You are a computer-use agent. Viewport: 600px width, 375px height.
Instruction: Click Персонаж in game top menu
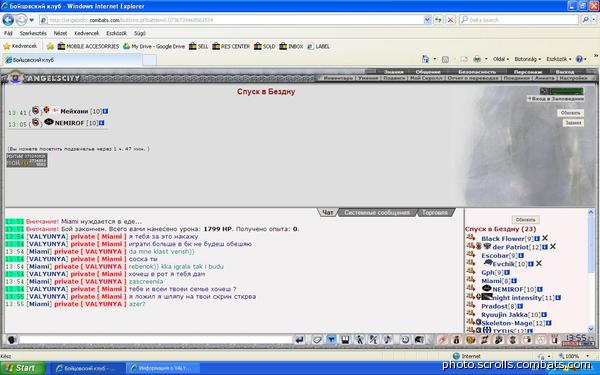[527, 72]
